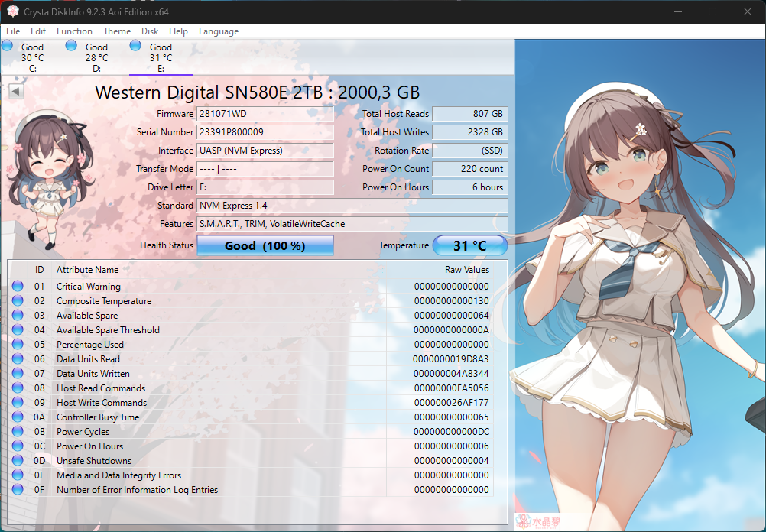
Task: Click the status orb for Critical Warning
Action: point(18,287)
